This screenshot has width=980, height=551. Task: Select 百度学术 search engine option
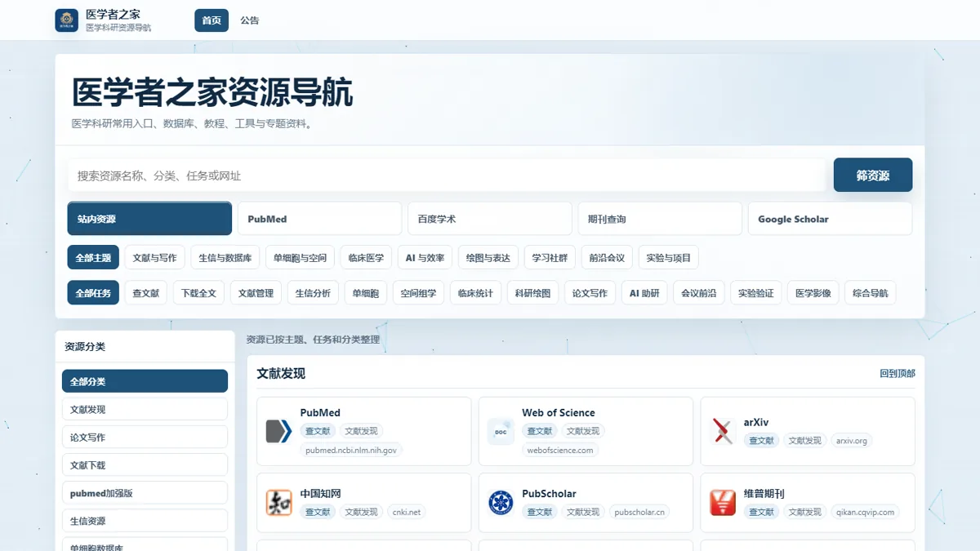490,219
